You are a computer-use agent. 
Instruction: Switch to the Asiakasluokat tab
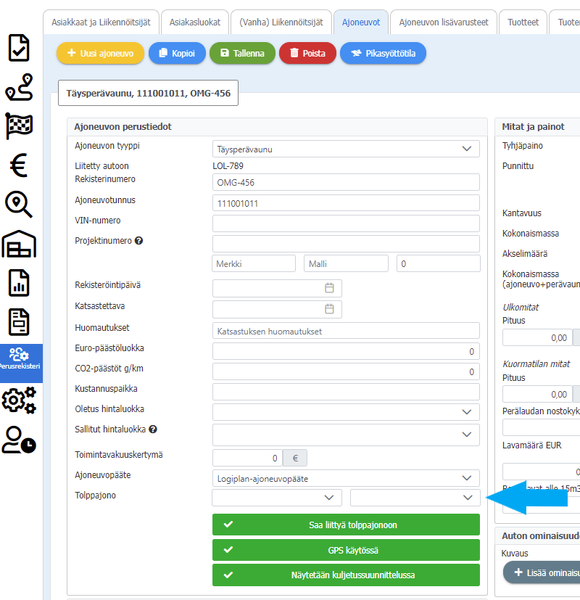(195, 22)
